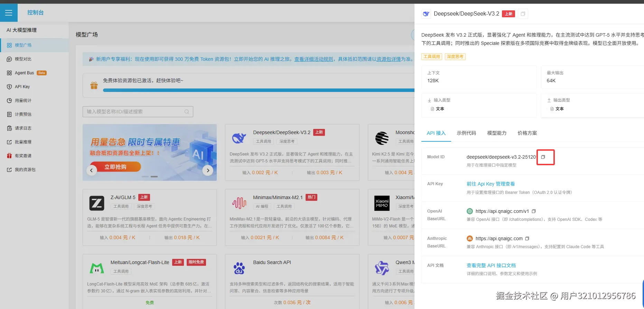
Task: Open 批量推理 in the sidebar
Action: pyautogui.click(x=34, y=142)
